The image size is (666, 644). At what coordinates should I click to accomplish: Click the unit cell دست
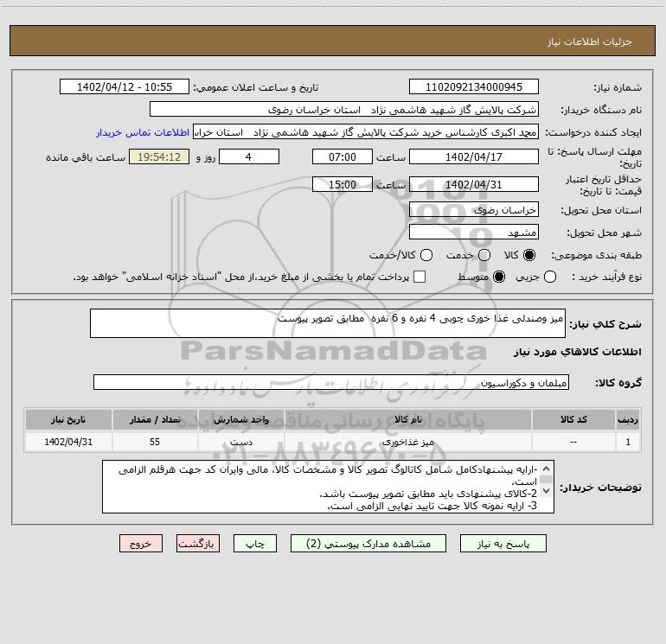tap(240, 442)
